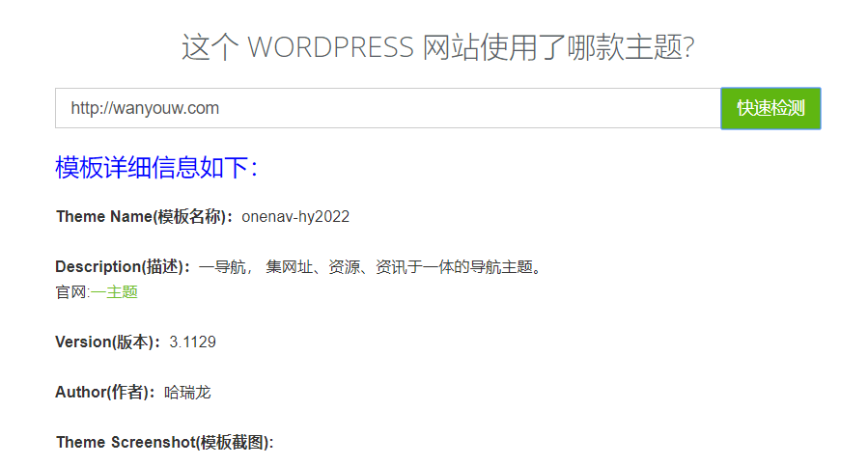Click the word WORDPRESS in the page title
The height and width of the screenshot is (465, 868).
click(x=331, y=47)
